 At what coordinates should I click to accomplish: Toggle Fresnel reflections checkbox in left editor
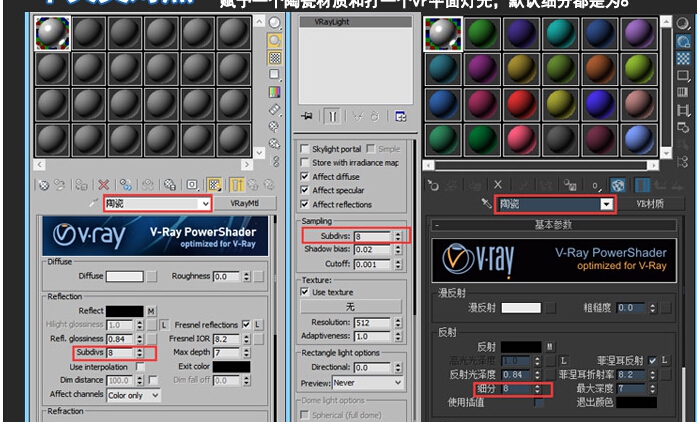click(x=246, y=325)
